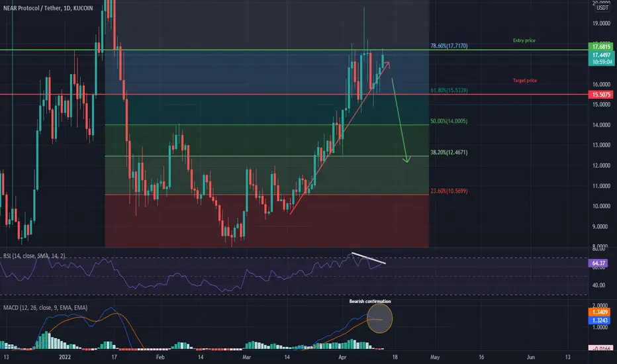
Task: Click the 19.0000 price axis label
Action: click(x=601, y=23)
